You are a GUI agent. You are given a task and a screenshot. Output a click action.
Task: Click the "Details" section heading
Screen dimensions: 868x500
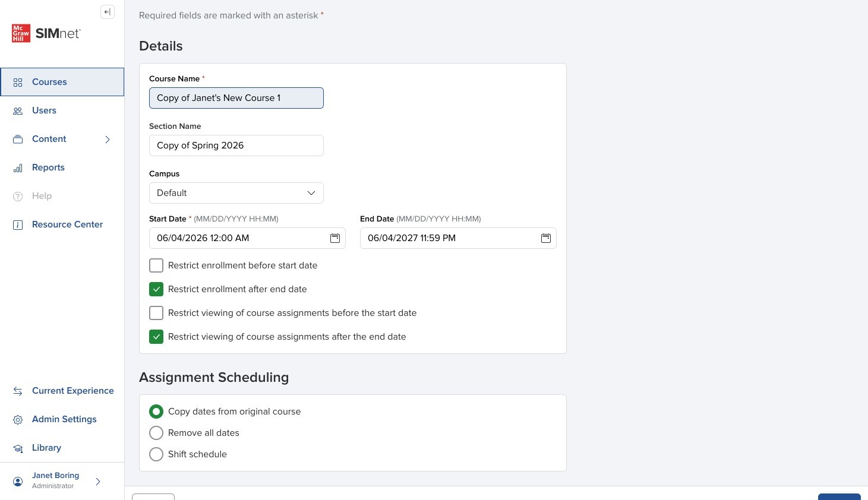point(161,46)
